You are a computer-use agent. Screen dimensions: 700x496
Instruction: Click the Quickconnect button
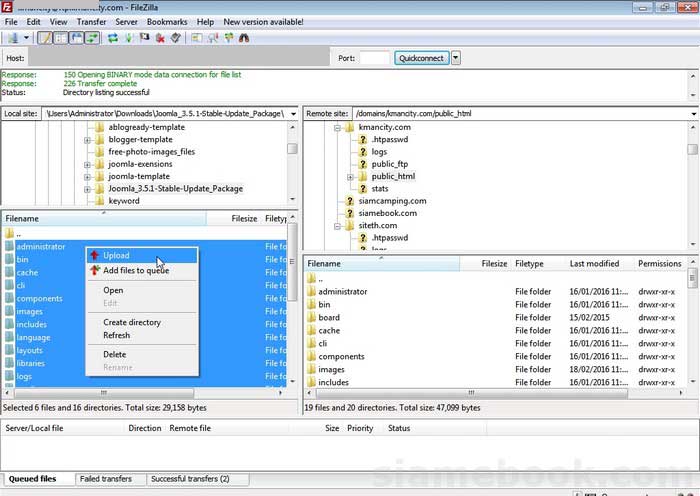point(421,58)
